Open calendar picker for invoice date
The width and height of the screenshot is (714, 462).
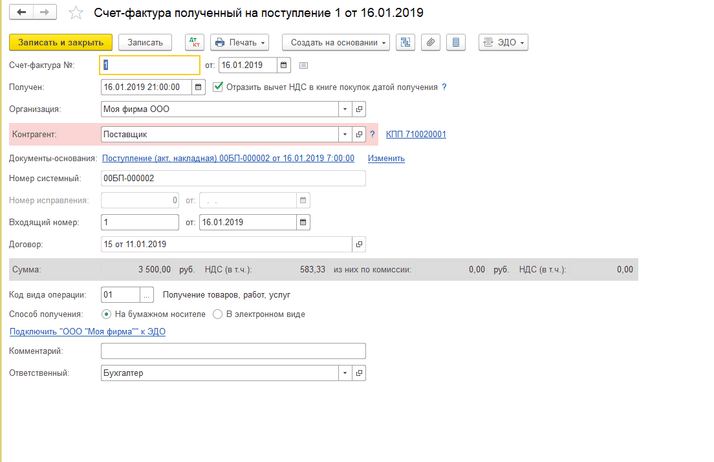[x=285, y=65]
